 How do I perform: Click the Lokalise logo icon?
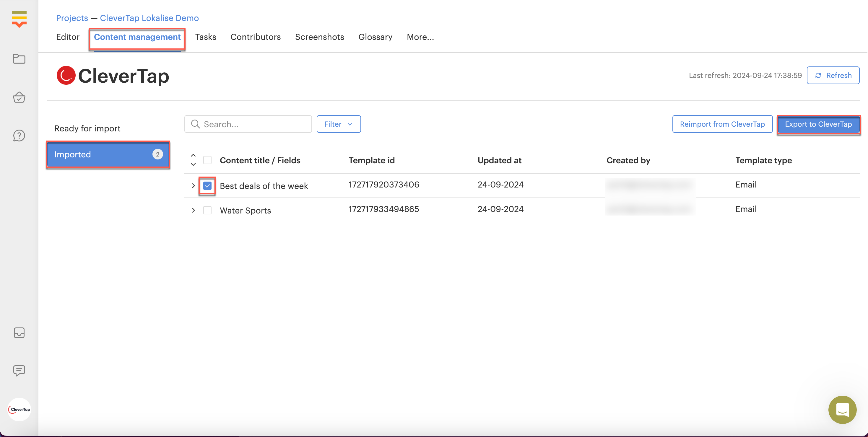click(x=19, y=19)
